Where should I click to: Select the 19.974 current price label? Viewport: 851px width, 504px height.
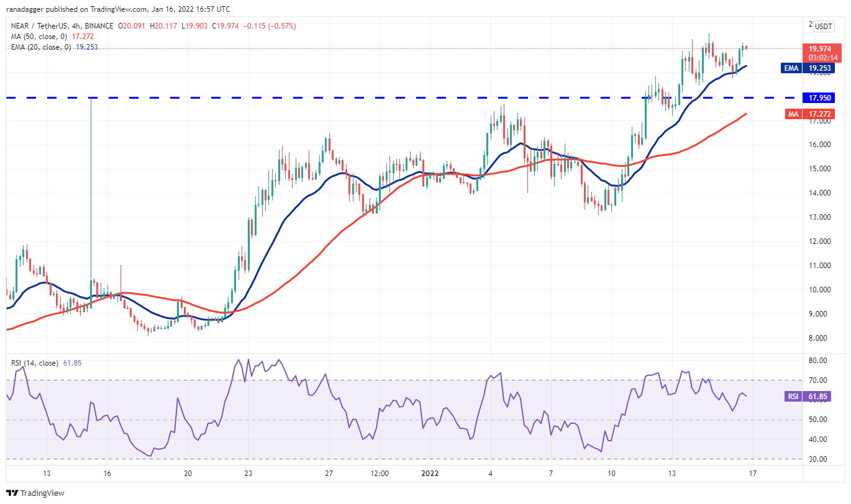(x=822, y=48)
